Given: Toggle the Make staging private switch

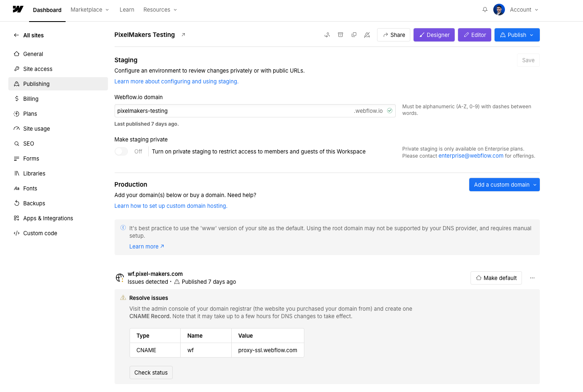Looking at the screenshot, I should click(121, 151).
